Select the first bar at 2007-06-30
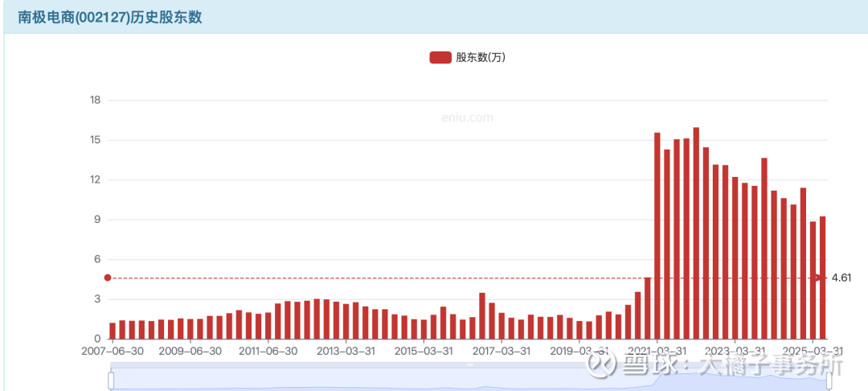 click(113, 331)
